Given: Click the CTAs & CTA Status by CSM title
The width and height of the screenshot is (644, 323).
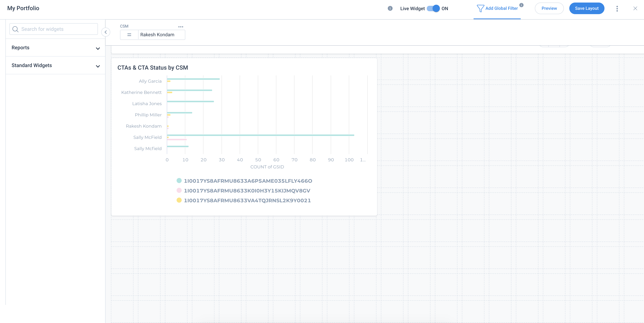Looking at the screenshot, I should click(153, 67).
